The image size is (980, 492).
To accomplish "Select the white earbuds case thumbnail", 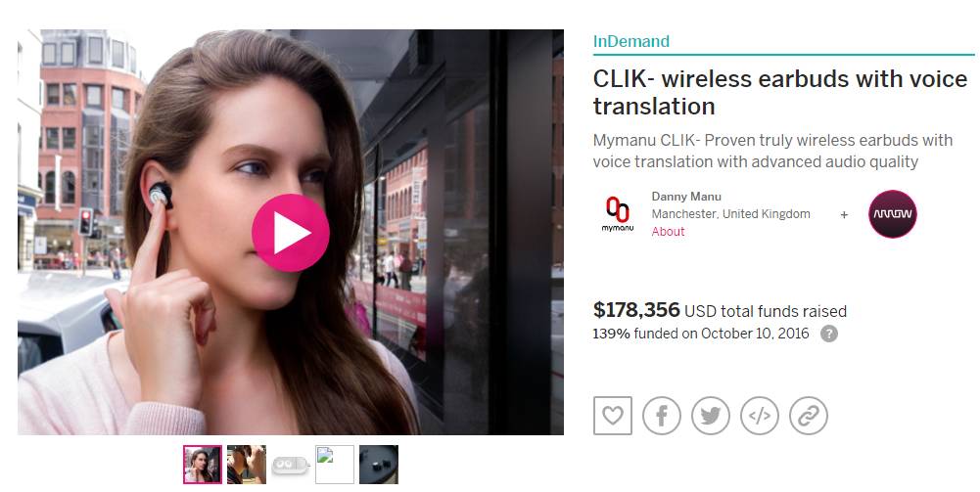I will point(291,466).
